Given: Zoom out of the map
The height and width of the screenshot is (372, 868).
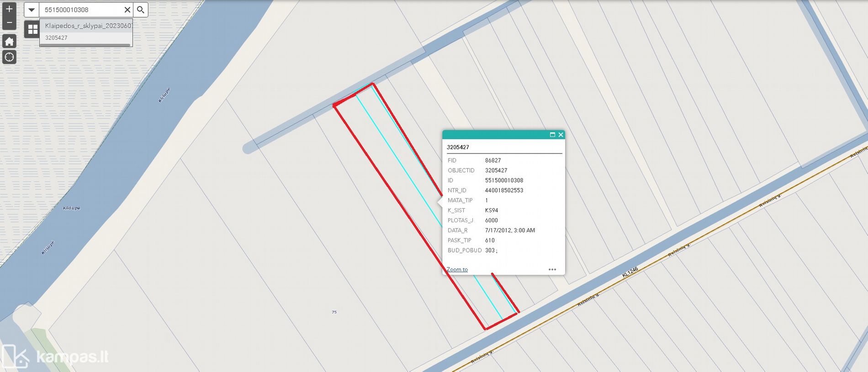Looking at the screenshot, I should [9, 23].
